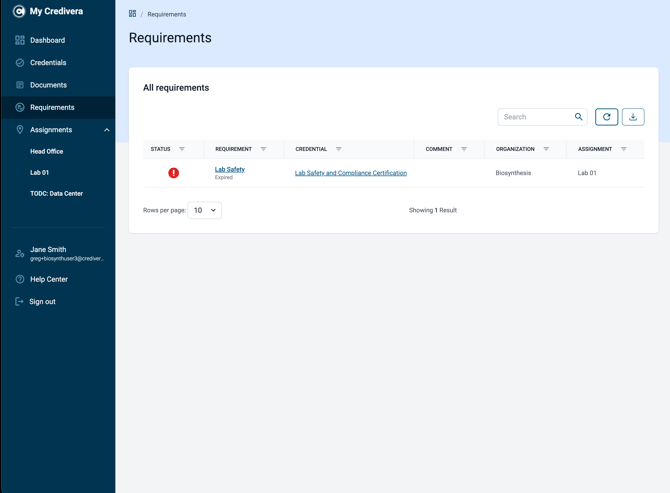670x493 pixels.
Task: Click the red expired status icon
Action: click(173, 173)
